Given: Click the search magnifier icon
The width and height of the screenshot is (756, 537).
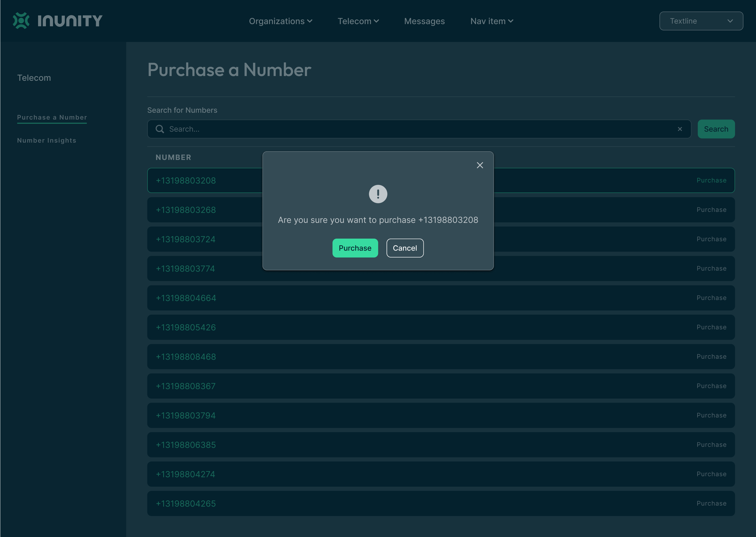Looking at the screenshot, I should pyautogui.click(x=160, y=129).
